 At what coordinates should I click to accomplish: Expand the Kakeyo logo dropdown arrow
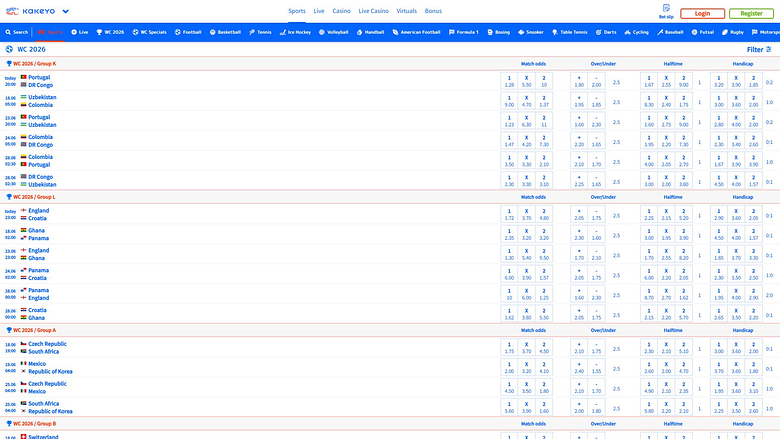pyautogui.click(x=66, y=11)
